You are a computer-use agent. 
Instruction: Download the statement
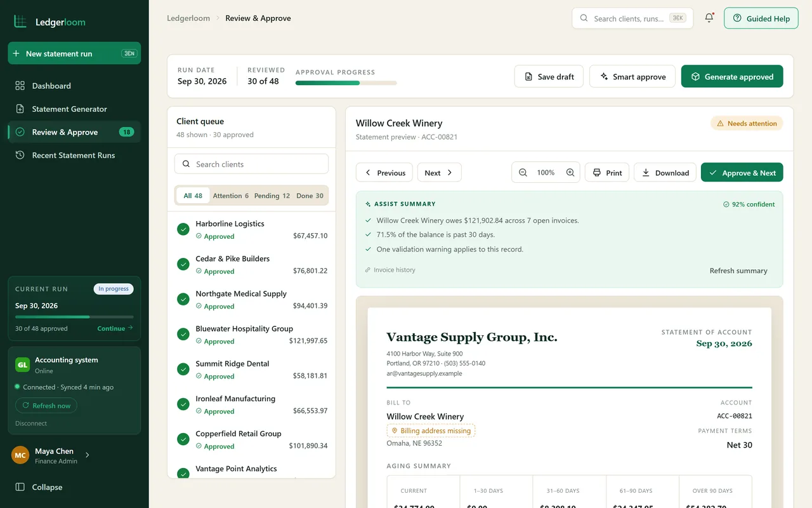[665, 173]
